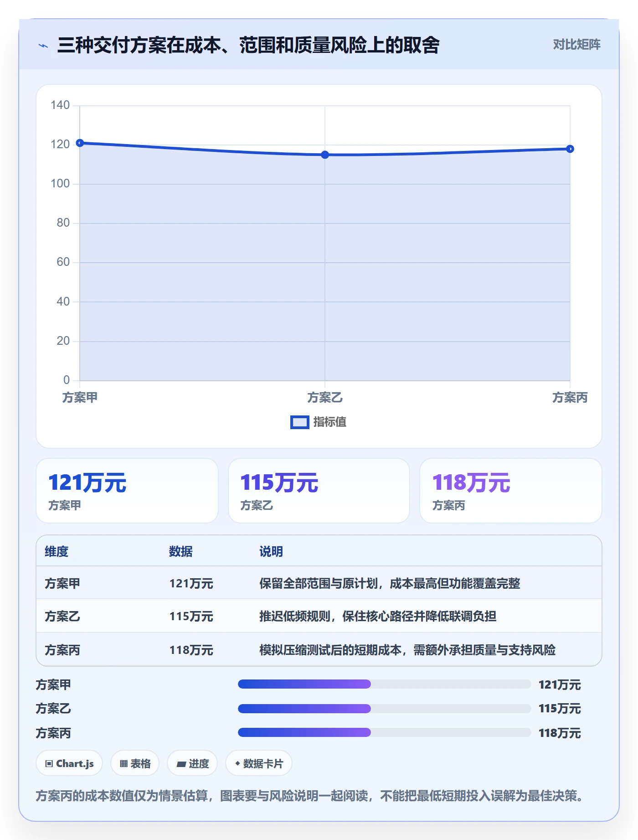Click the Chart.js tag
Screen dimensions: 638x840
pyautogui.click(x=69, y=763)
